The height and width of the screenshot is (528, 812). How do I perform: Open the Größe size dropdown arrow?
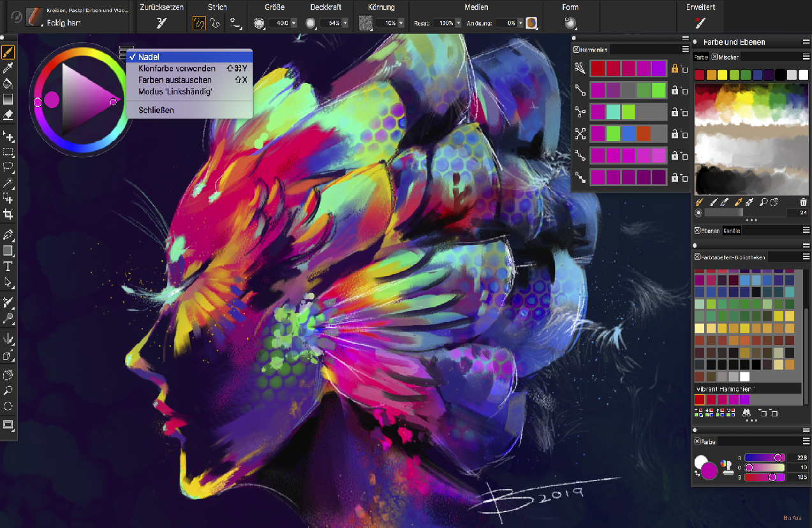pos(293,23)
